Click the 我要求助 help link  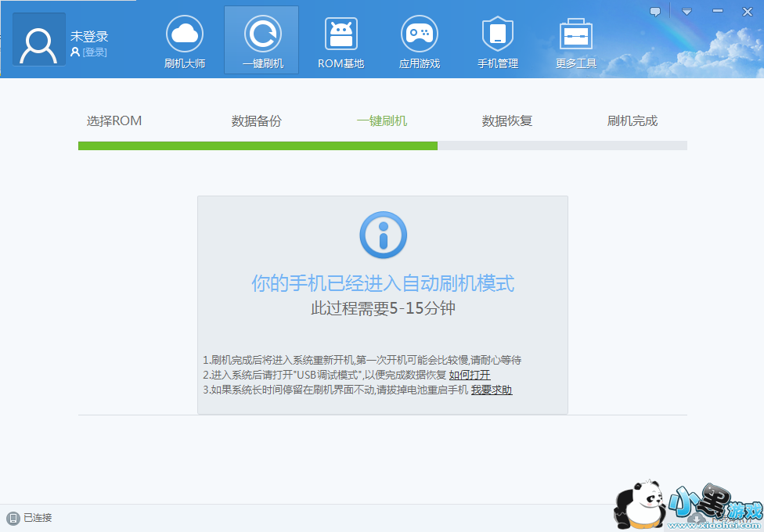coord(492,390)
